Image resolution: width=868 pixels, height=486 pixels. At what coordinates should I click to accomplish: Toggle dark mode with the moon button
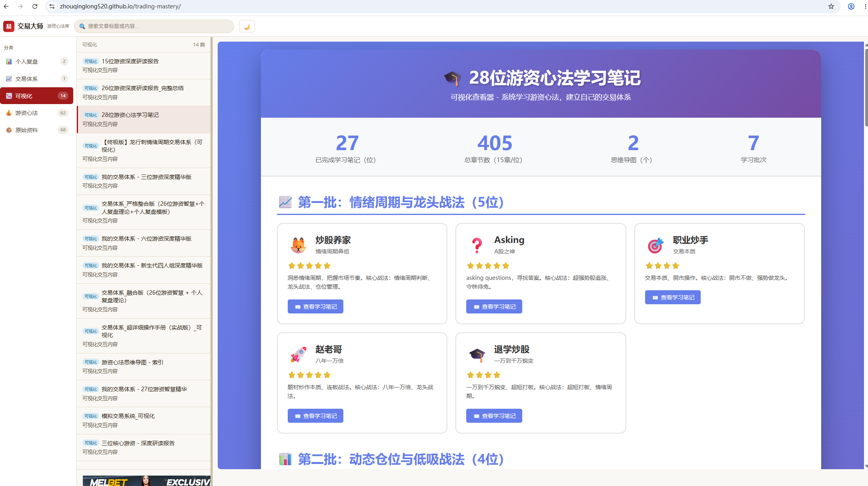click(247, 26)
